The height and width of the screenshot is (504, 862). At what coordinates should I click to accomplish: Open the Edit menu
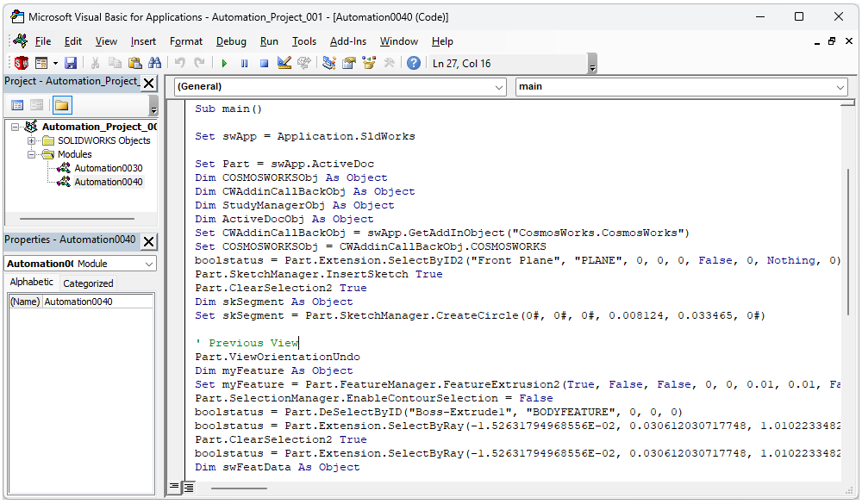click(x=72, y=41)
